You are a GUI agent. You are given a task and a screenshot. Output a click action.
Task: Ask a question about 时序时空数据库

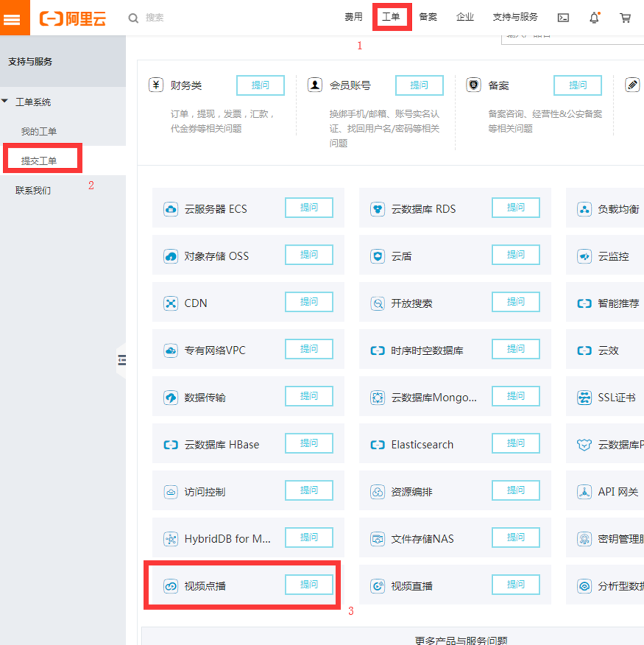click(x=516, y=349)
